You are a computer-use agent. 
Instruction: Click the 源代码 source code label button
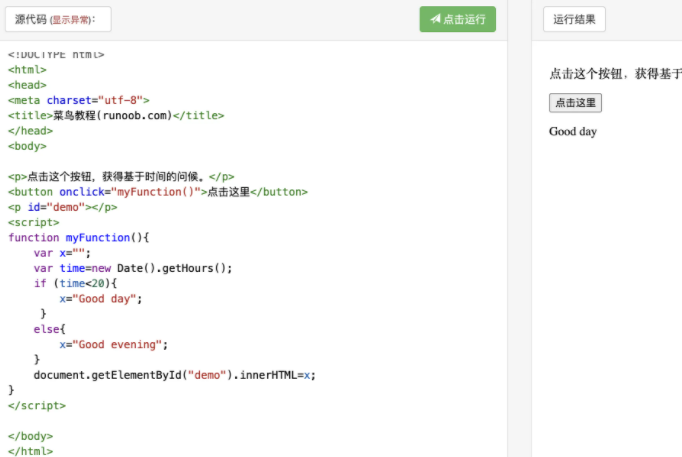click(58, 19)
